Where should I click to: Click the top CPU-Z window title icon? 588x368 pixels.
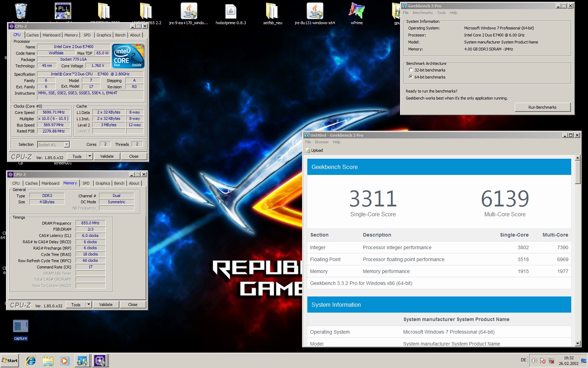(12, 26)
